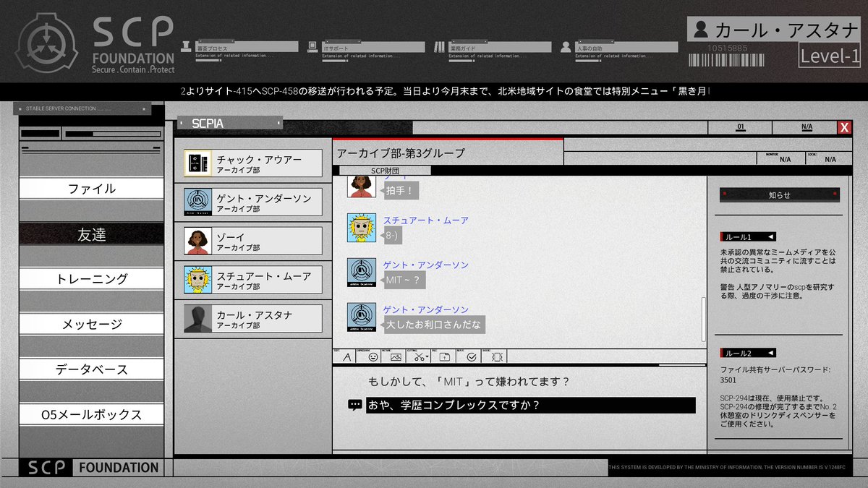
Task: Open the 友達 menu
Action: (92, 234)
